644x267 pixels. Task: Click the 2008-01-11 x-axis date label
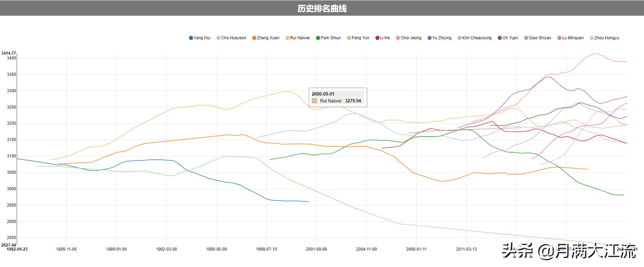pos(416,249)
